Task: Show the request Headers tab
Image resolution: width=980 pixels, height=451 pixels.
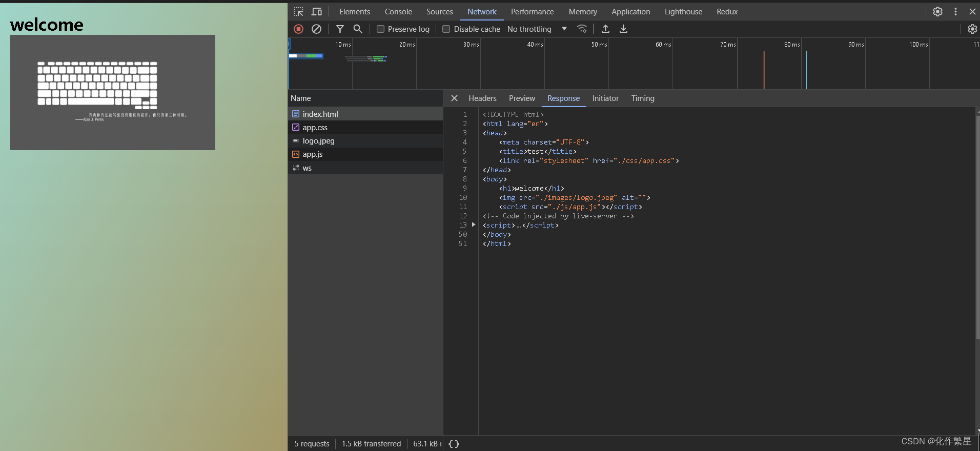Action: point(482,98)
